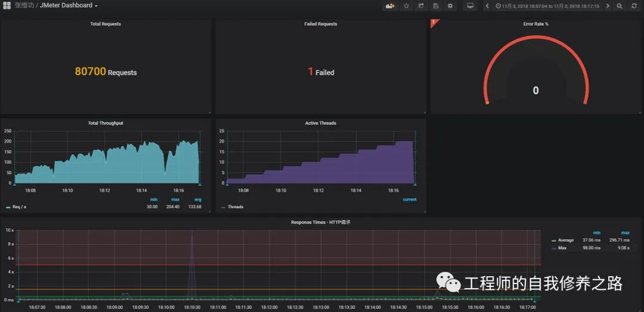Shift time range backward with left arrow

point(487,6)
